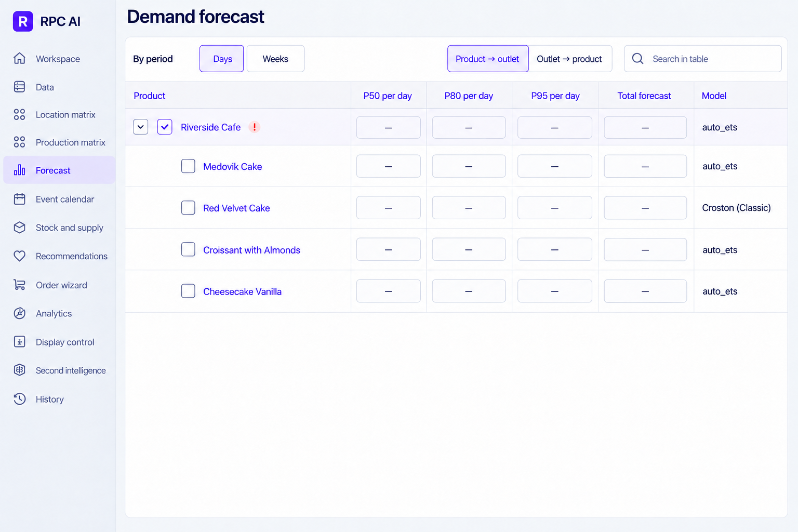Select Outlet → product grouping
The image size is (798, 532).
[570, 59]
